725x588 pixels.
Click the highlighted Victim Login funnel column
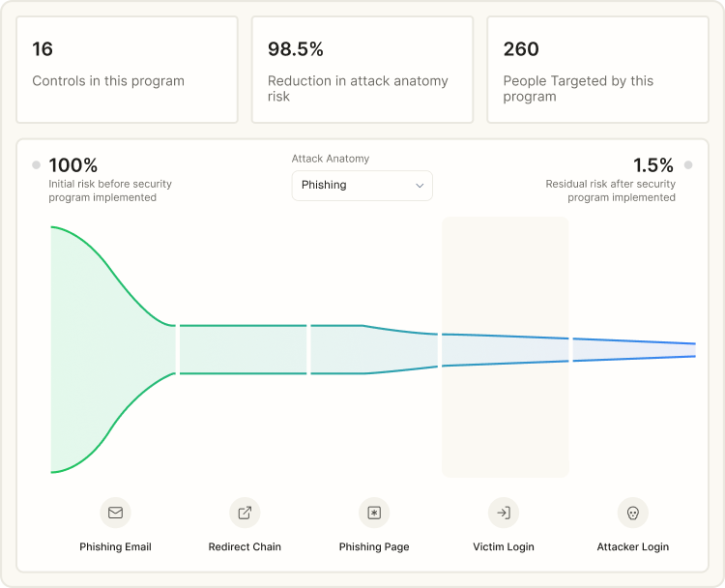tap(506, 347)
